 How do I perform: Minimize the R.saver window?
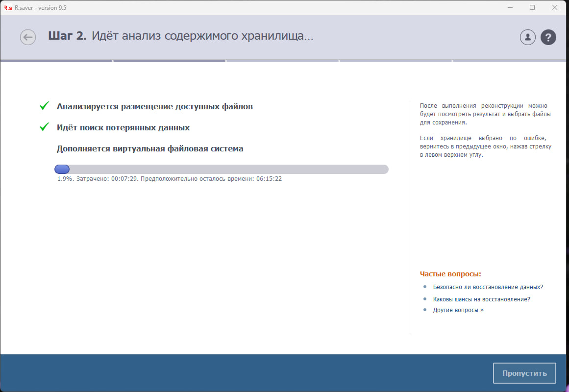(x=509, y=7)
